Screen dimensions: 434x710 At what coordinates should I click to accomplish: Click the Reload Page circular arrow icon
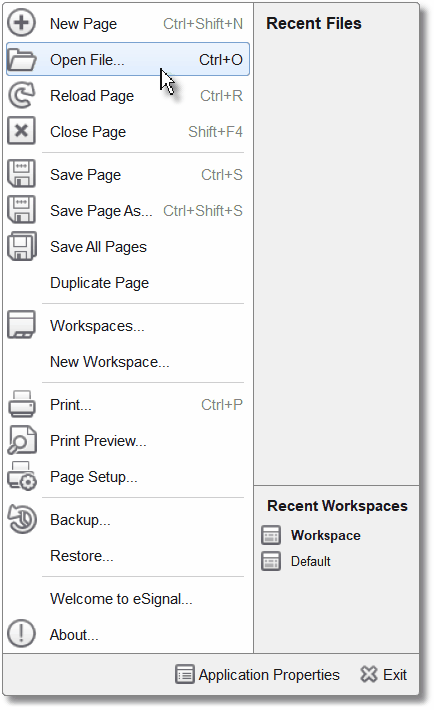pyautogui.click(x=21, y=96)
